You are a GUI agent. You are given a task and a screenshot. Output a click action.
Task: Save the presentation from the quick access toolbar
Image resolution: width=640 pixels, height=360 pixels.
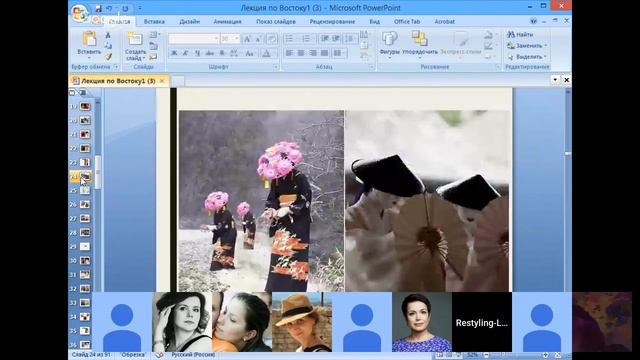[x=98, y=8]
